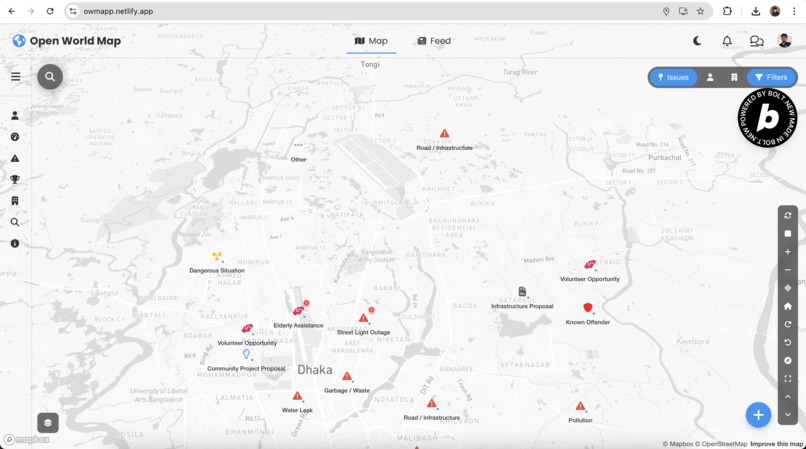
Task: Select the Known Offender marker
Action: point(588,308)
